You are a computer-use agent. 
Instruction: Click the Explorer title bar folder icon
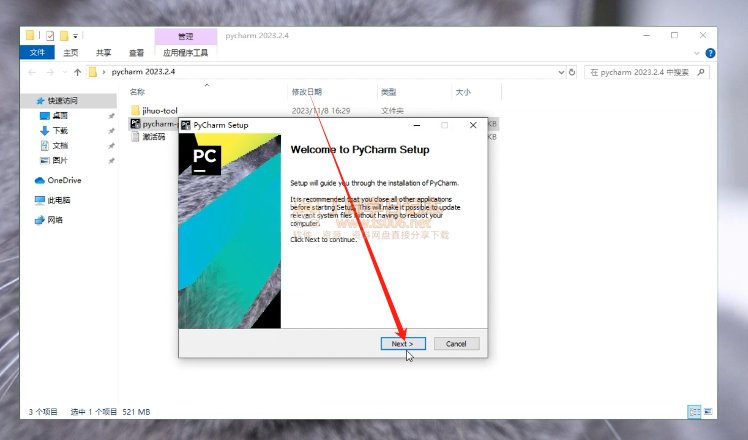pos(30,36)
